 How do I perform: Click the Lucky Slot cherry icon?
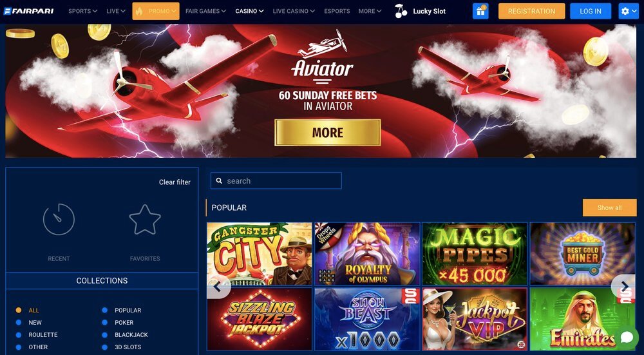(401, 11)
